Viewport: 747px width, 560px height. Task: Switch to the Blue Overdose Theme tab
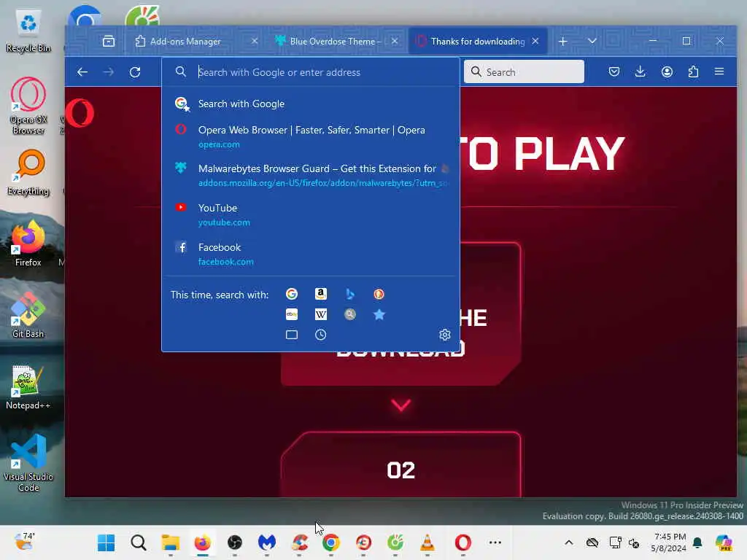(332, 42)
